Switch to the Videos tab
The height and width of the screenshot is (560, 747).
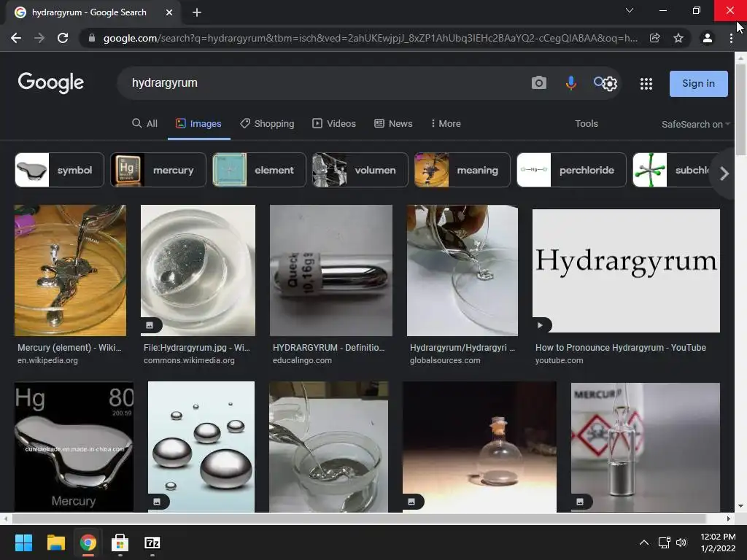click(x=334, y=124)
